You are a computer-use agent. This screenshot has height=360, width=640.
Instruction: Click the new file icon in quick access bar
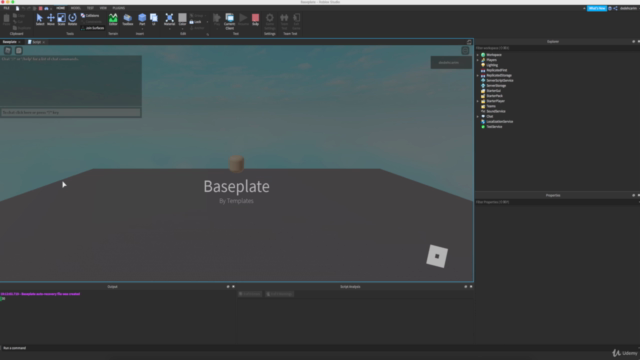click(x=18, y=8)
